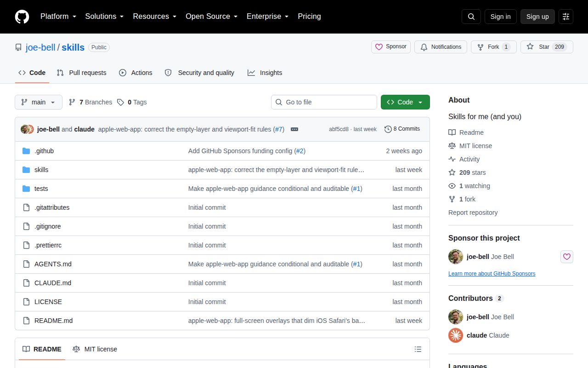The width and height of the screenshot is (588, 368).
Task: Select the README tab
Action: pos(42,349)
